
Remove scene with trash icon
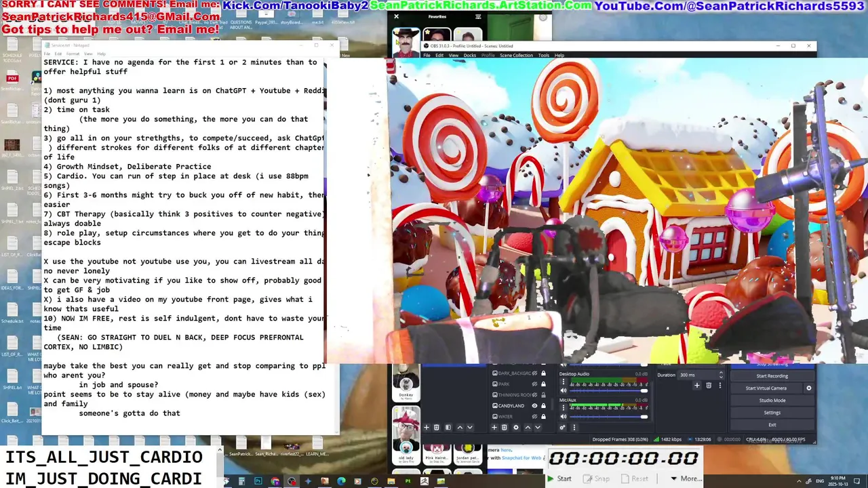point(437,428)
